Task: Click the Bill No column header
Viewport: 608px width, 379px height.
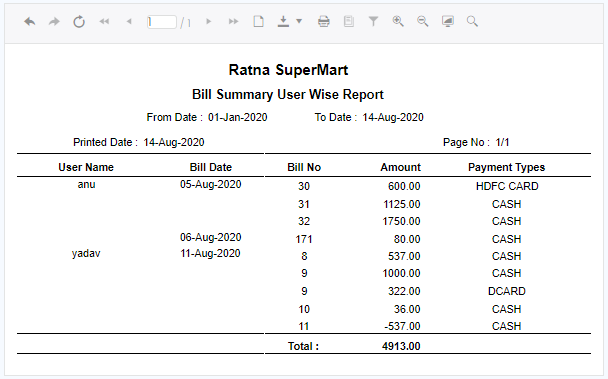Action: tap(304, 167)
